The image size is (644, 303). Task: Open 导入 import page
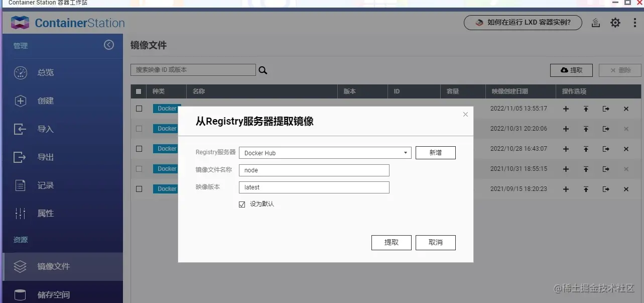[63, 129]
